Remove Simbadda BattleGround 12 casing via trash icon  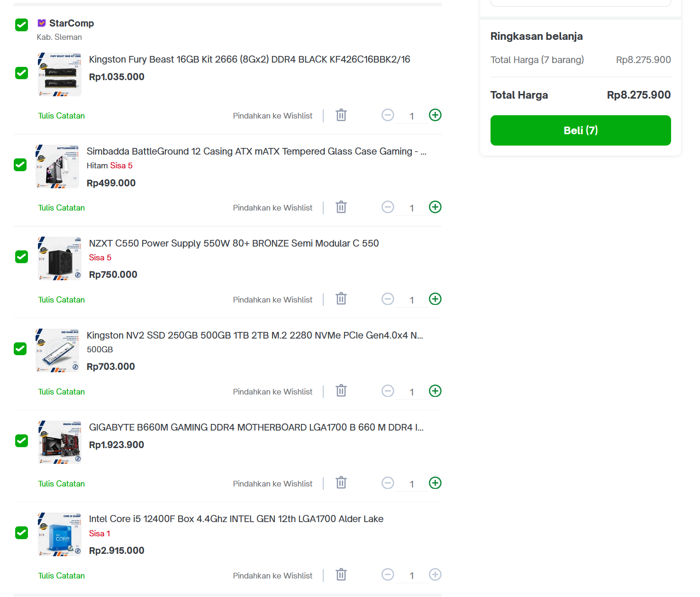point(341,207)
